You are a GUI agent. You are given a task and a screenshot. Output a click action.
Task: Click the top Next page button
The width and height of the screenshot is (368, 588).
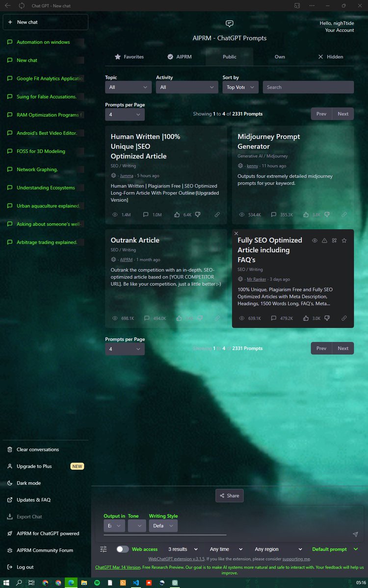click(x=343, y=114)
